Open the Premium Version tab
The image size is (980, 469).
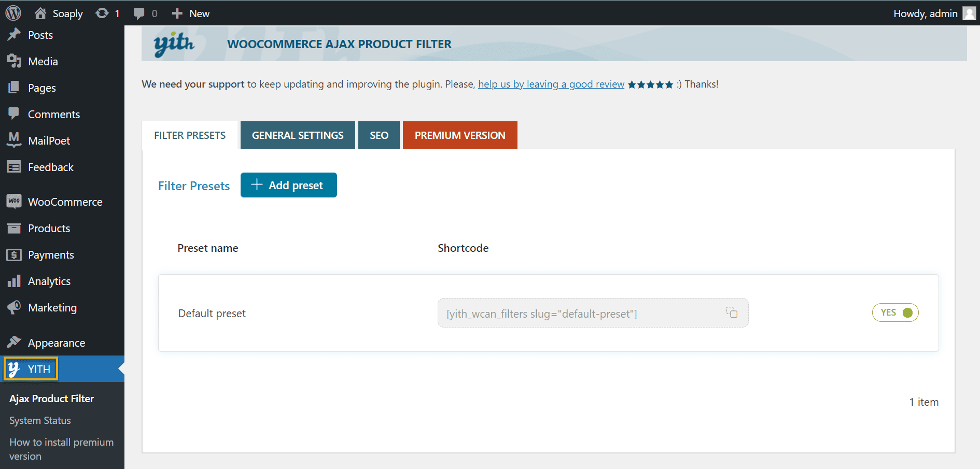460,135
